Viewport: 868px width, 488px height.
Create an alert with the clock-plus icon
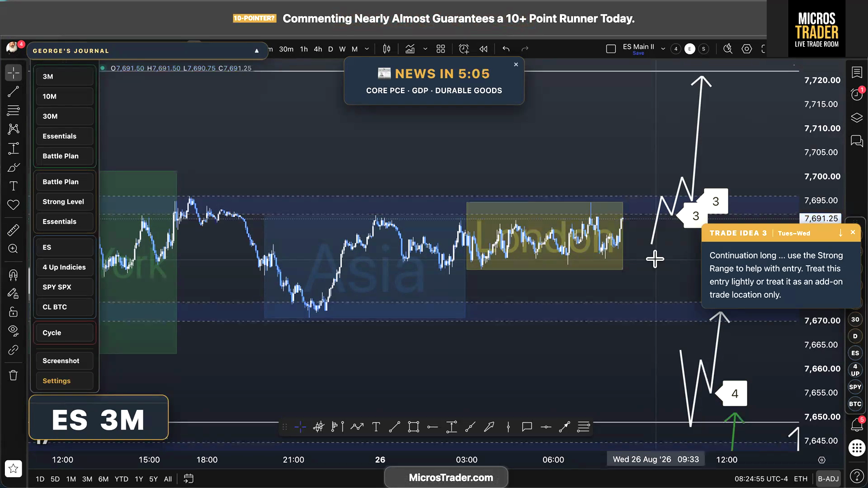[x=464, y=49]
